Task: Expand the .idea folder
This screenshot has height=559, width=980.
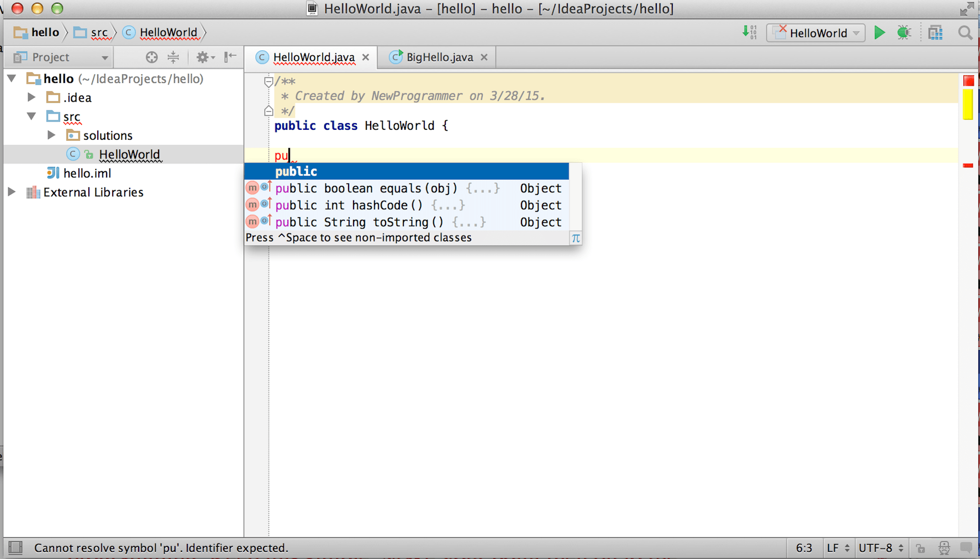Action: pos(31,97)
